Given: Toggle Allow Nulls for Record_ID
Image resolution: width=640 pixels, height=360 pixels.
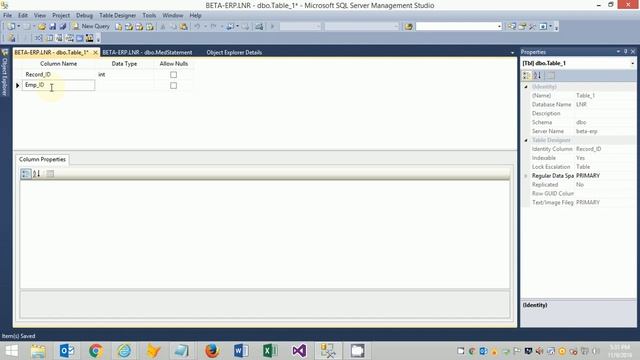Looking at the screenshot, I should 173,75.
